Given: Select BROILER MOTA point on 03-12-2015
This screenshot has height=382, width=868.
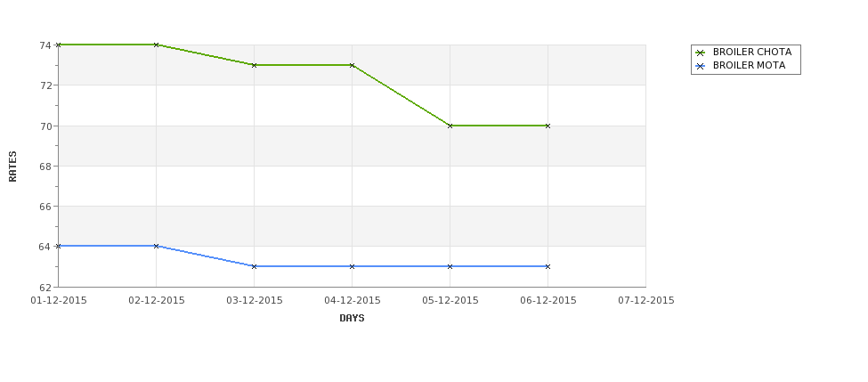Looking at the screenshot, I should pyautogui.click(x=254, y=266).
